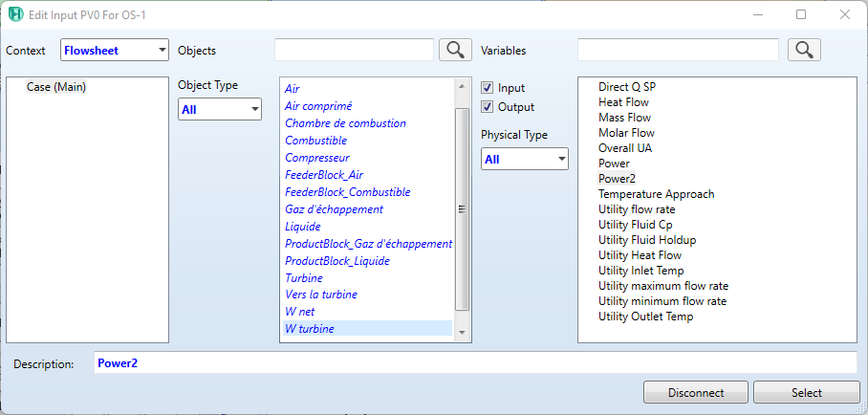Image resolution: width=868 pixels, height=415 pixels.
Task: Click the Objects search magnifier icon
Action: [x=456, y=50]
